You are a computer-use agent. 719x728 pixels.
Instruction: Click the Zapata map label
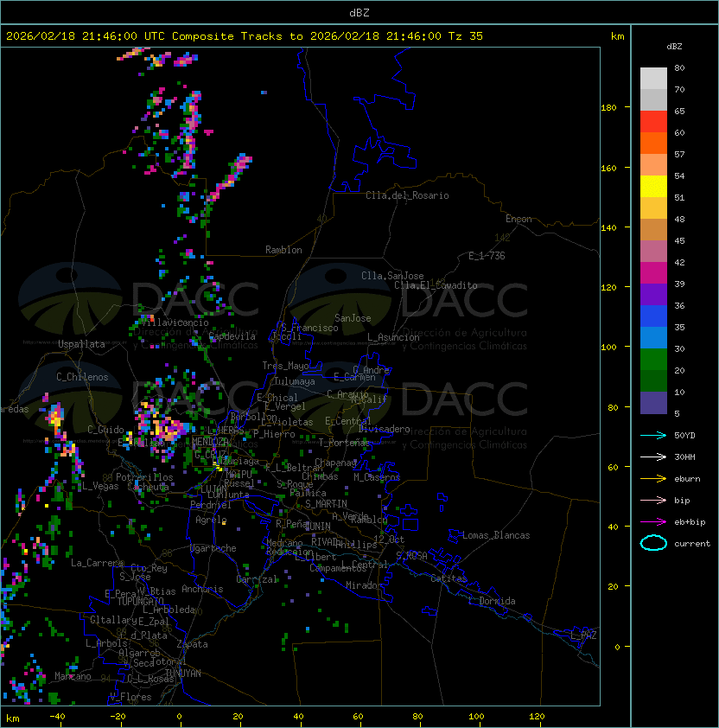click(x=192, y=644)
